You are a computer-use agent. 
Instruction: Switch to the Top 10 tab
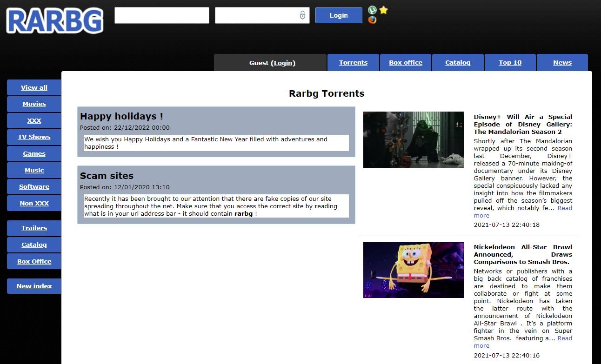(x=510, y=63)
